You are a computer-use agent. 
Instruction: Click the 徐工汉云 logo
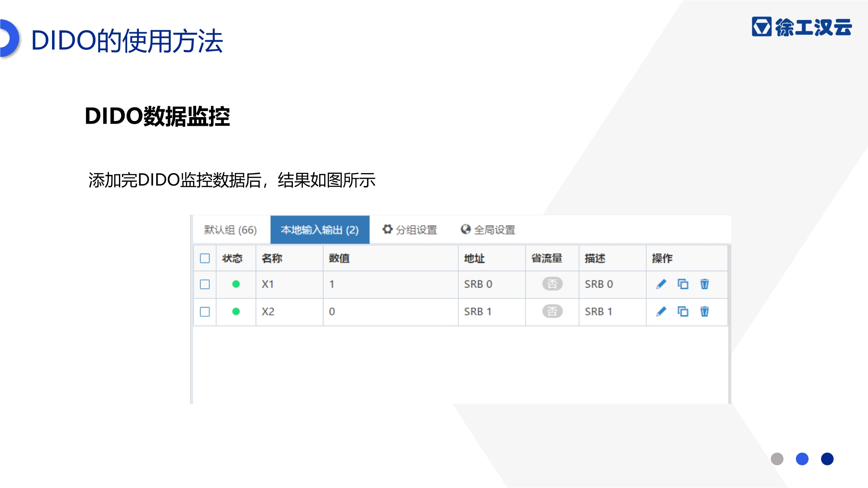(802, 27)
